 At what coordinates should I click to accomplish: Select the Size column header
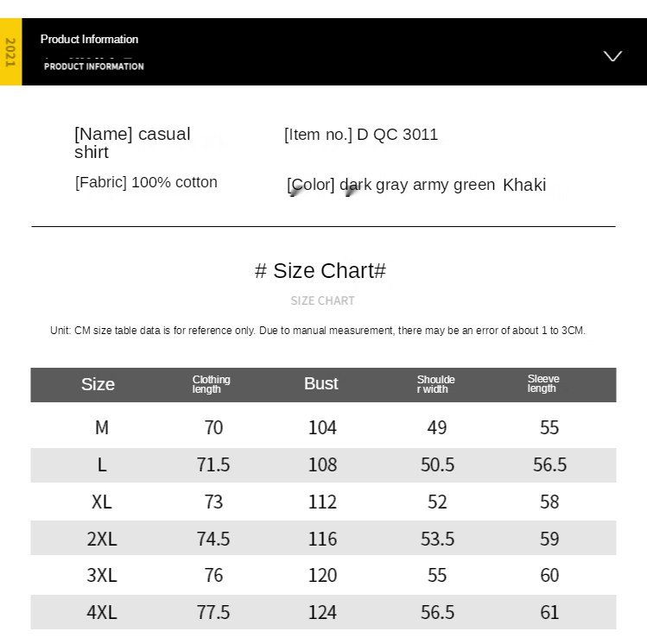(98, 384)
